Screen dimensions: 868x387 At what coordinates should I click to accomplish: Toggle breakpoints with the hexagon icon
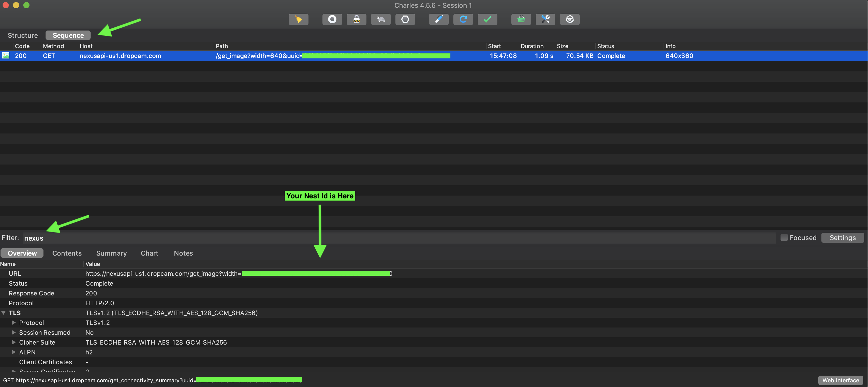[x=405, y=19]
